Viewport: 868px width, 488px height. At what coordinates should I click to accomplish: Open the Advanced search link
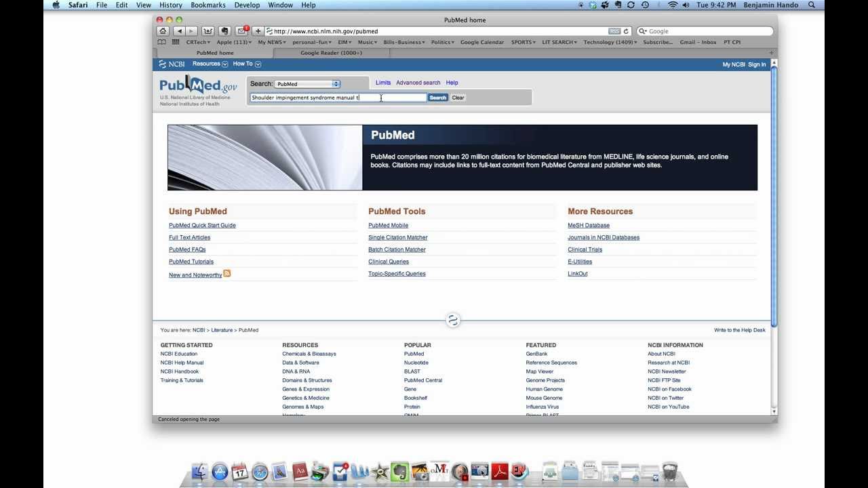418,83
